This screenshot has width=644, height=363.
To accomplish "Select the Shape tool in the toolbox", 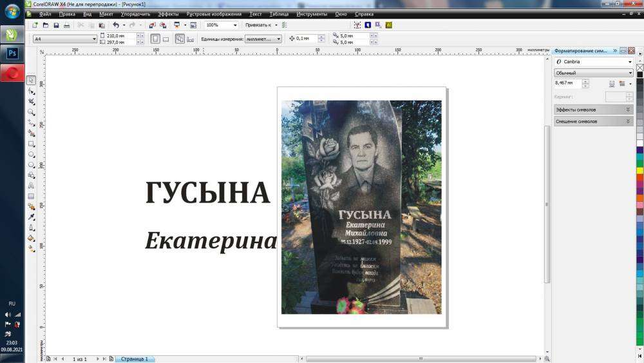I will click(x=31, y=92).
